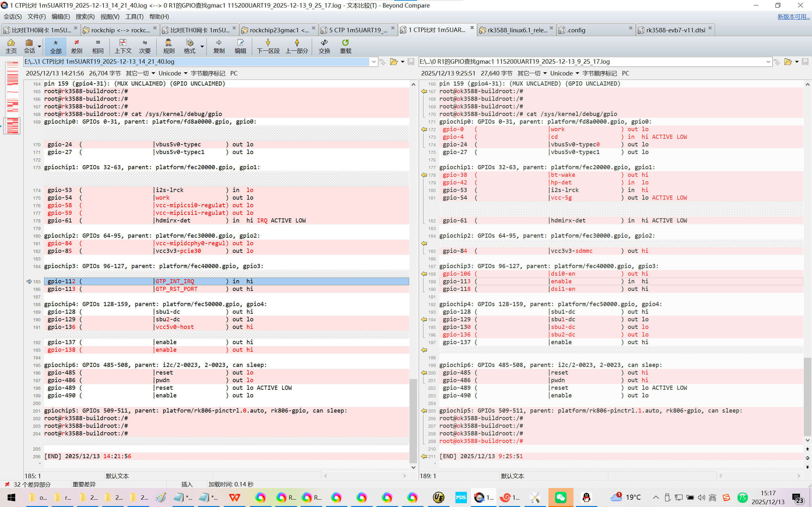Screen dimensions: 812x507
Task: Switch to the rk3588-evb7-v11.dtsi tab
Action: 675,30
